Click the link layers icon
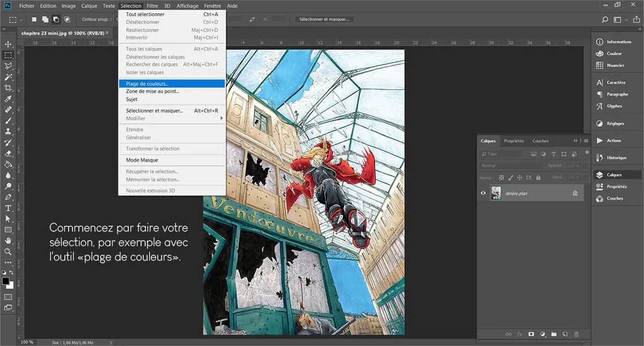 508,334
